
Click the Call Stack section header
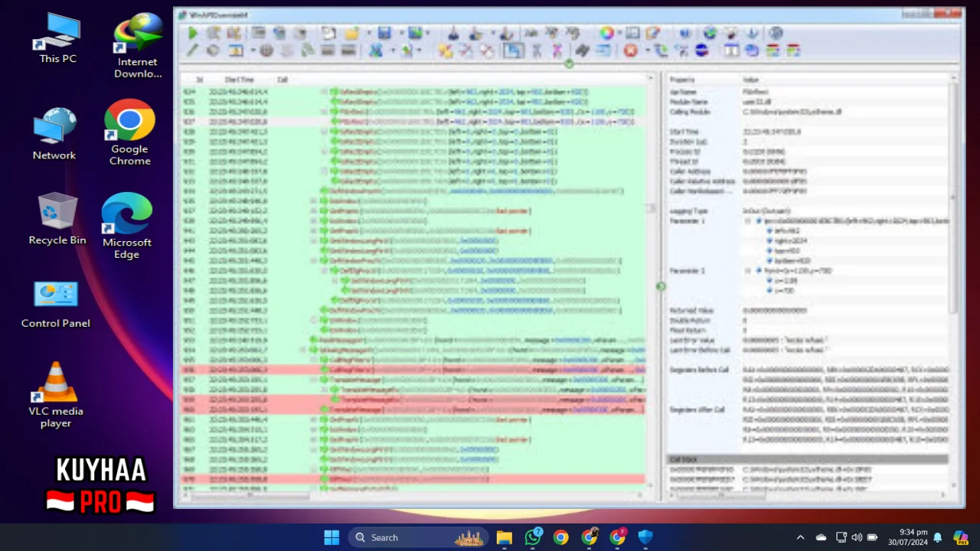(x=808, y=459)
